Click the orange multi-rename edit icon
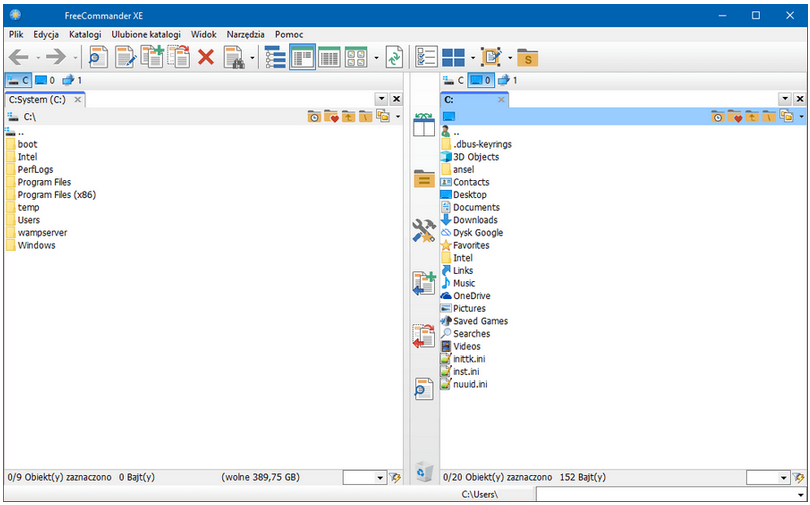The width and height of the screenshot is (810, 505). point(491,57)
